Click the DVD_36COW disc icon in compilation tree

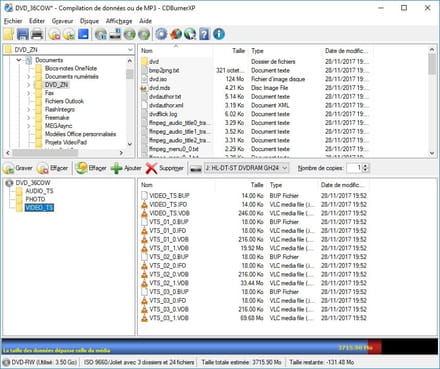9,183
